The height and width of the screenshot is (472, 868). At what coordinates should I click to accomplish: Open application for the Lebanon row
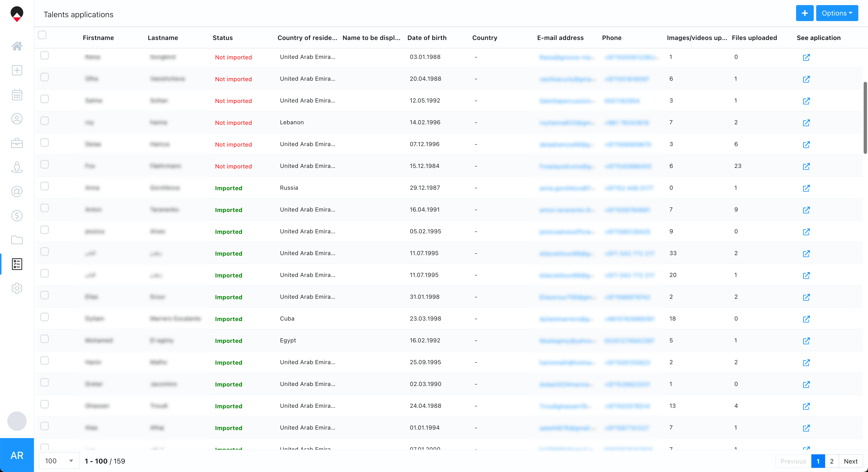point(806,123)
